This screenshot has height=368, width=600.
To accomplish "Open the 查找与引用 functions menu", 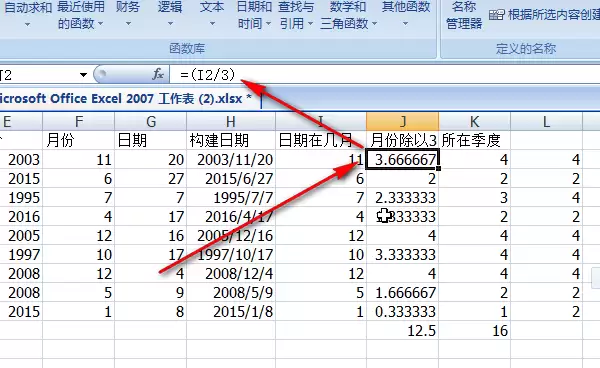I will coord(296,15).
